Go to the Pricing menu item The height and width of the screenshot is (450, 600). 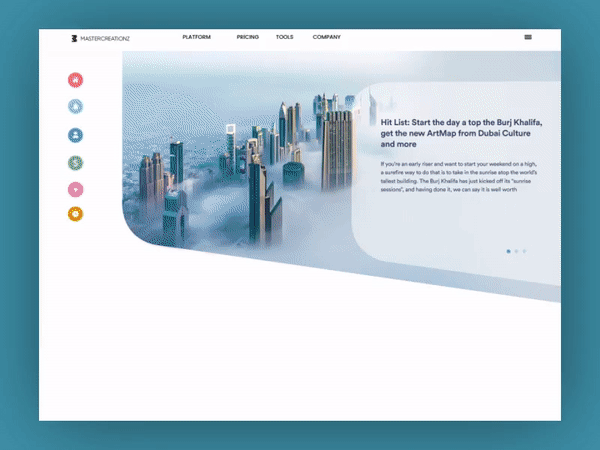[248, 37]
